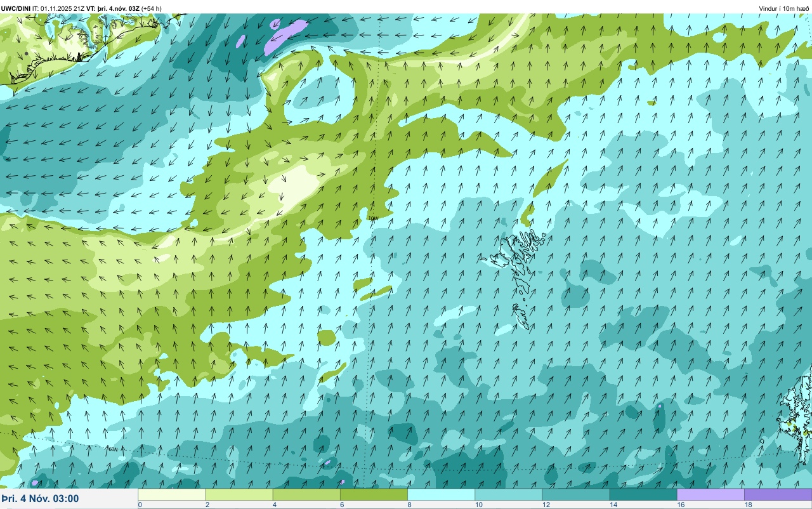Click the light lavender 16–18 legend swatch

[x=710, y=494]
